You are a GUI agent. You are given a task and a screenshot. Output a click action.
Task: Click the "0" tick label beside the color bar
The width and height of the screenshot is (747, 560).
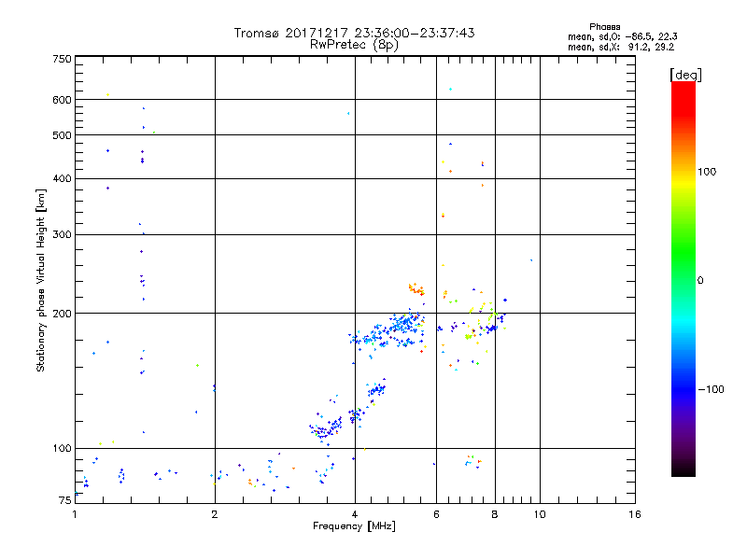click(x=700, y=281)
